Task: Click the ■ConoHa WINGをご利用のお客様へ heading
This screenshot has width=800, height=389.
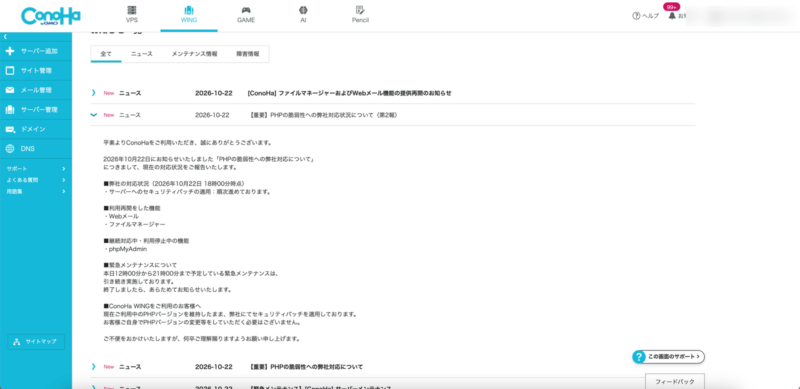Action: click(x=151, y=306)
